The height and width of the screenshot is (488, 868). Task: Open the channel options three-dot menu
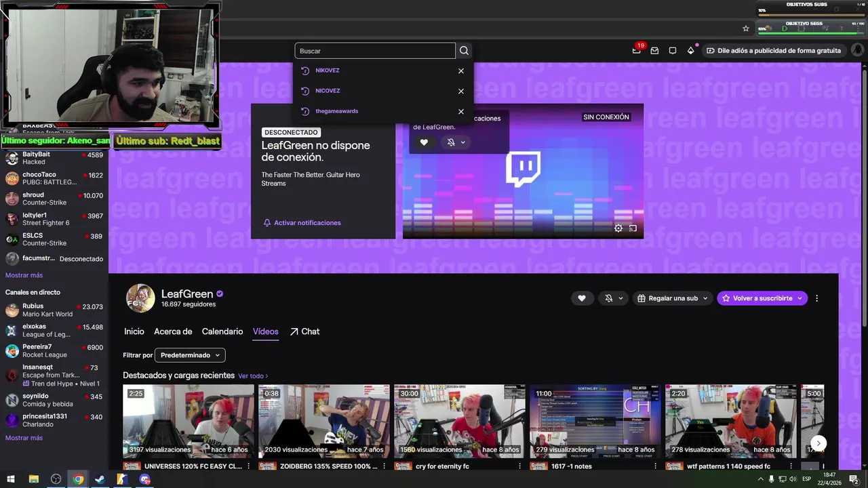(x=817, y=298)
